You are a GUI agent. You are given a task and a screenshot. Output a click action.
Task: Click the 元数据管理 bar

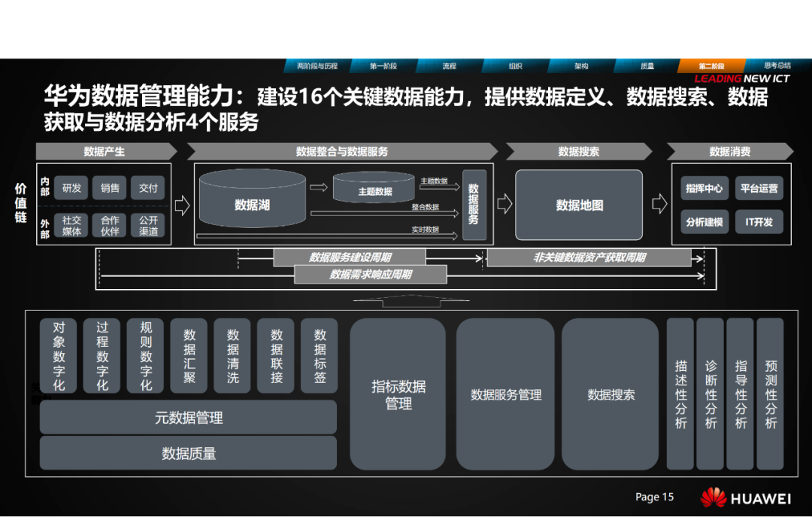[x=188, y=418]
